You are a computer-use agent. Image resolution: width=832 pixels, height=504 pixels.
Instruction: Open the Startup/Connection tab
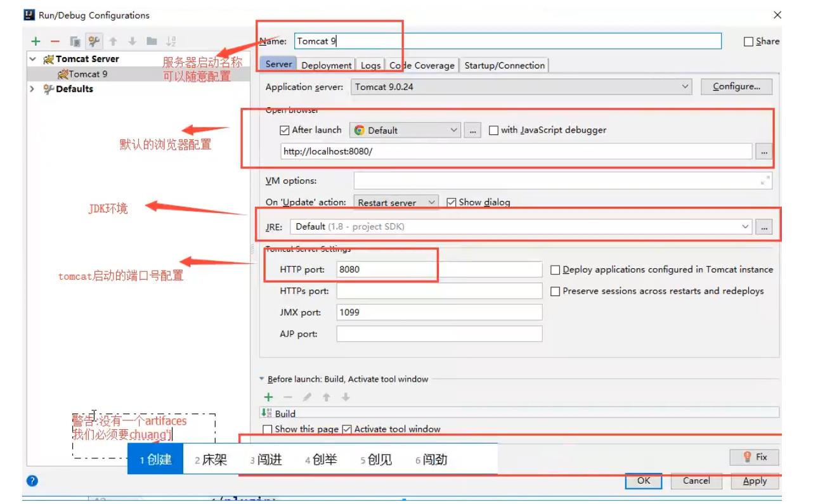tap(505, 65)
